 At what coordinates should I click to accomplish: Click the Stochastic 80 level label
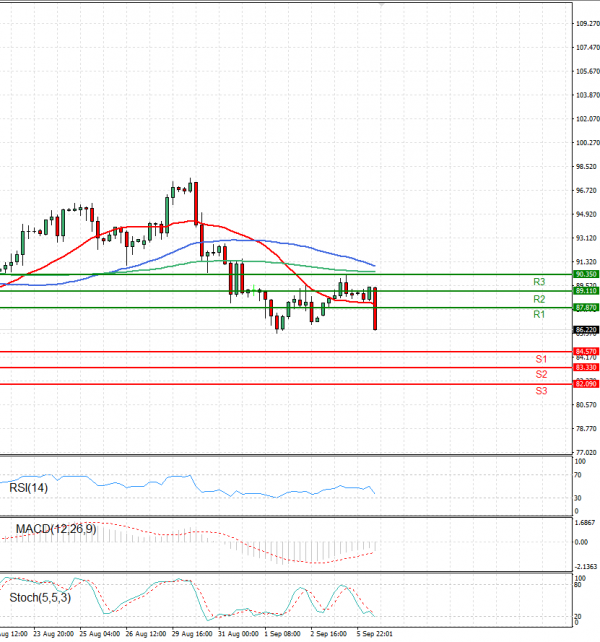coord(577,585)
